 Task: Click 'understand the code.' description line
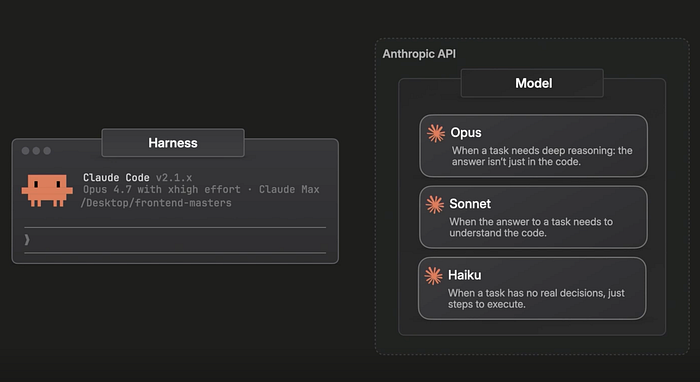tap(498, 233)
